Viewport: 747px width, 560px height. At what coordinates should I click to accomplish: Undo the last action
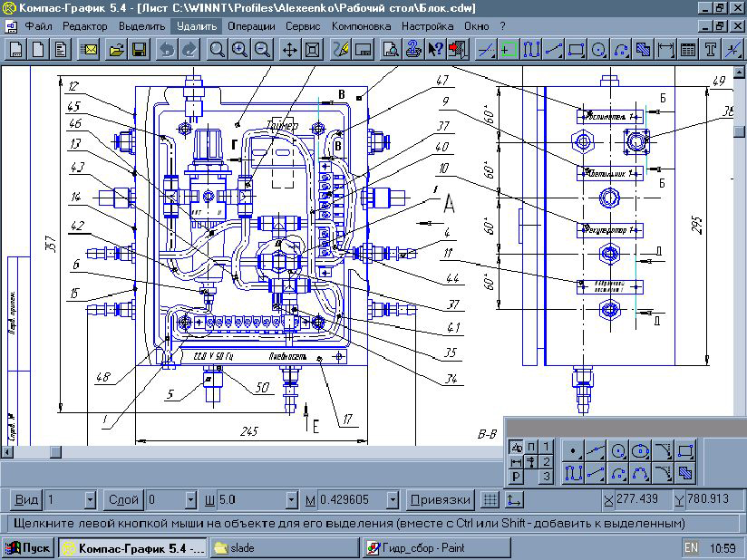167,50
